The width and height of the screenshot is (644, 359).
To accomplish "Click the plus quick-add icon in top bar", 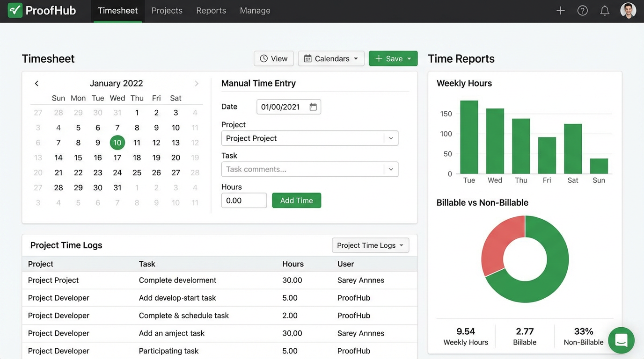I will coord(560,10).
